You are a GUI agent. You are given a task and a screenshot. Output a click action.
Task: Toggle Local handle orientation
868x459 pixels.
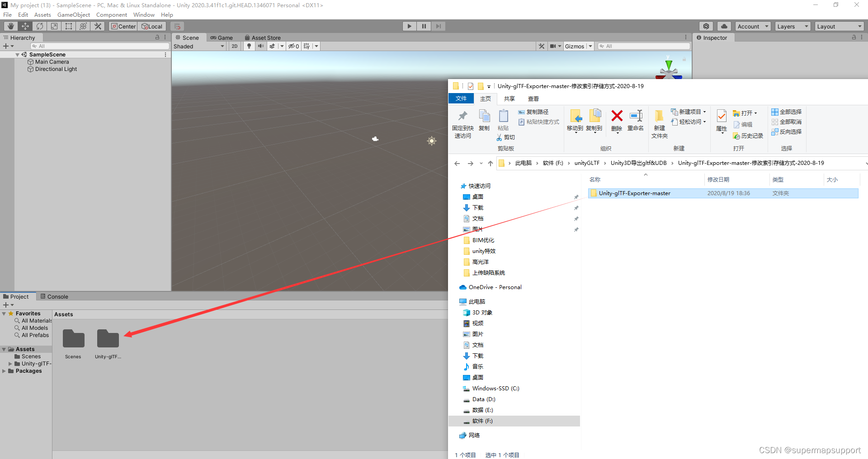(x=152, y=26)
